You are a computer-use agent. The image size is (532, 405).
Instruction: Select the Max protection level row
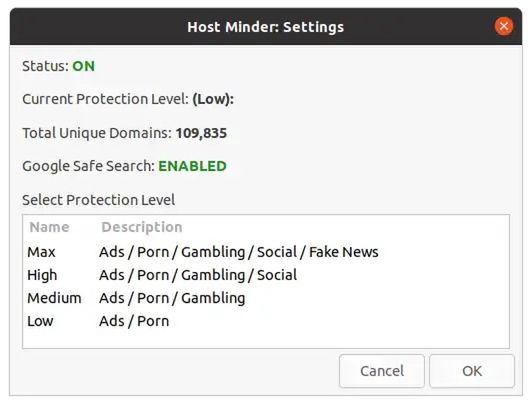coord(266,252)
